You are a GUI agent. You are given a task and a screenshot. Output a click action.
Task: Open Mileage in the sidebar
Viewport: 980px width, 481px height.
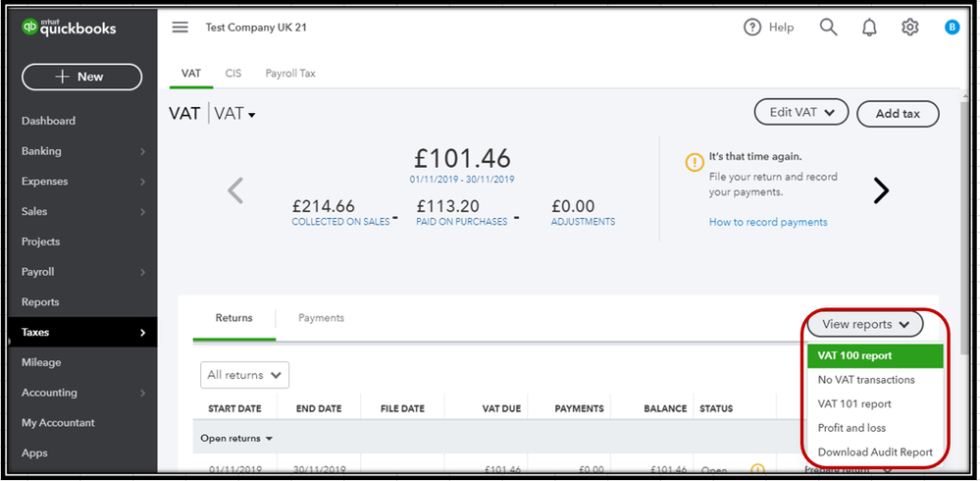click(x=41, y=363)
